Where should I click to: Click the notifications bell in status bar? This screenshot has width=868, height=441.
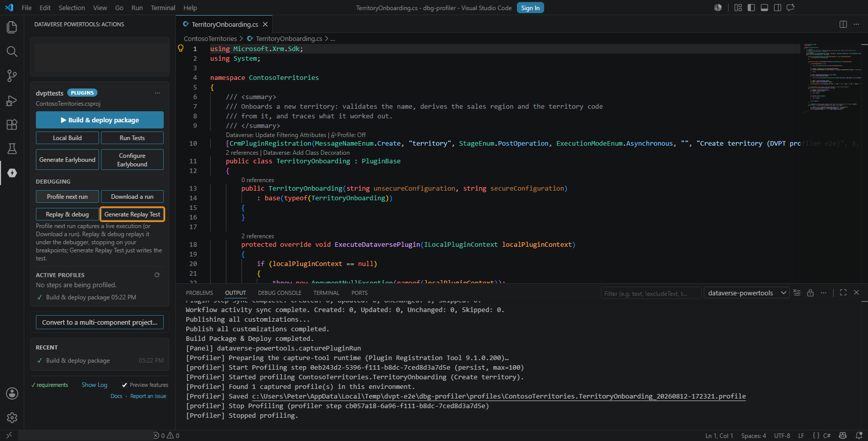pyautogui.click(x=859, y=435)
